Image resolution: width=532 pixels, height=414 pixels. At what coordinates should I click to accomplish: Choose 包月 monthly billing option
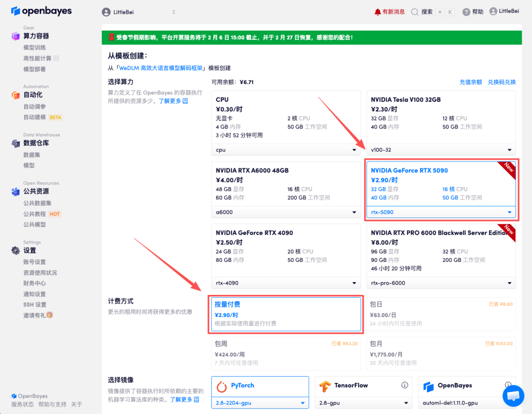pos(441,353)
